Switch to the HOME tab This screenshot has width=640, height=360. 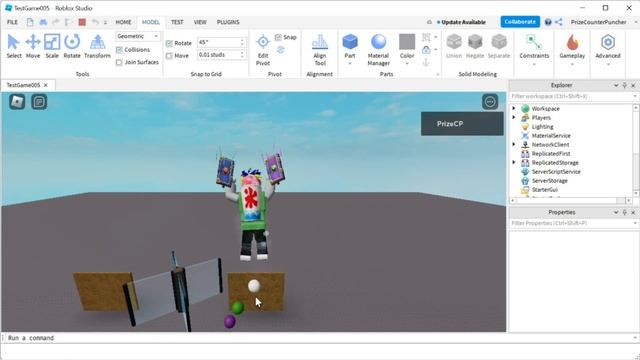tap(123, 22)
